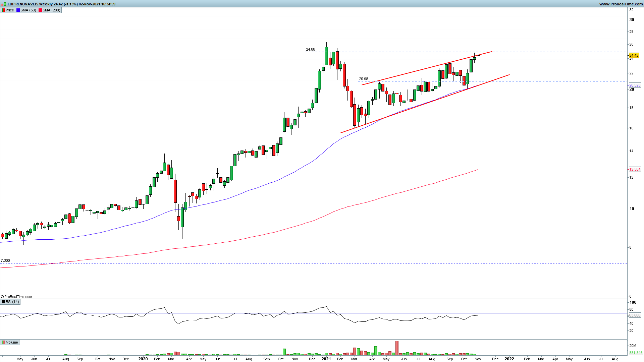Click the Volume panel color icon
This screenshot has width=644, height=362.
coord(3,342)
